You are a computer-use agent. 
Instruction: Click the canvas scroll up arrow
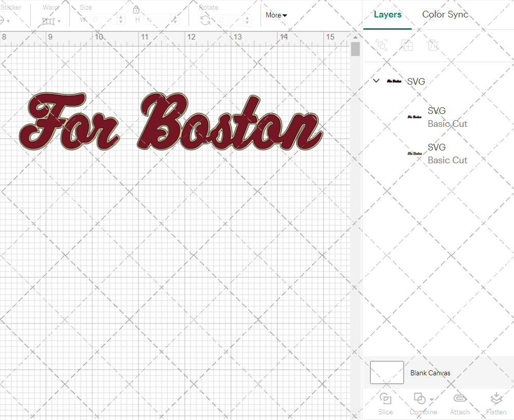tap(355, 37)
